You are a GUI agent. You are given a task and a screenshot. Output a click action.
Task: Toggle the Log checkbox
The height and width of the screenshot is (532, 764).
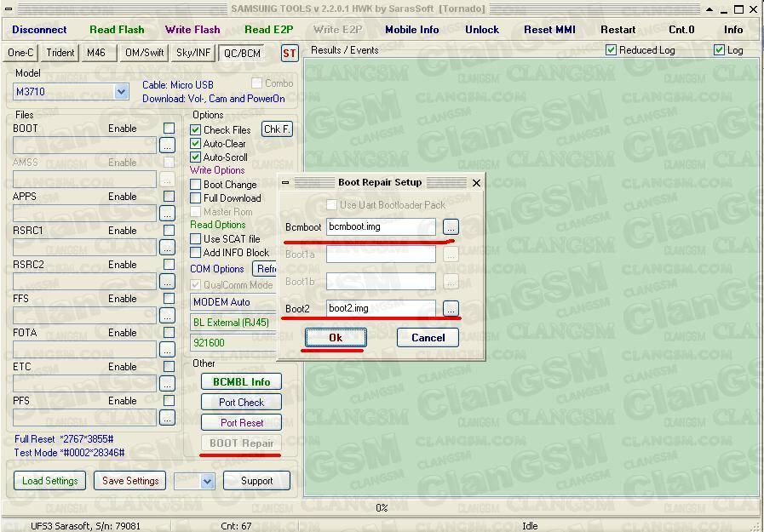(719, 50)
